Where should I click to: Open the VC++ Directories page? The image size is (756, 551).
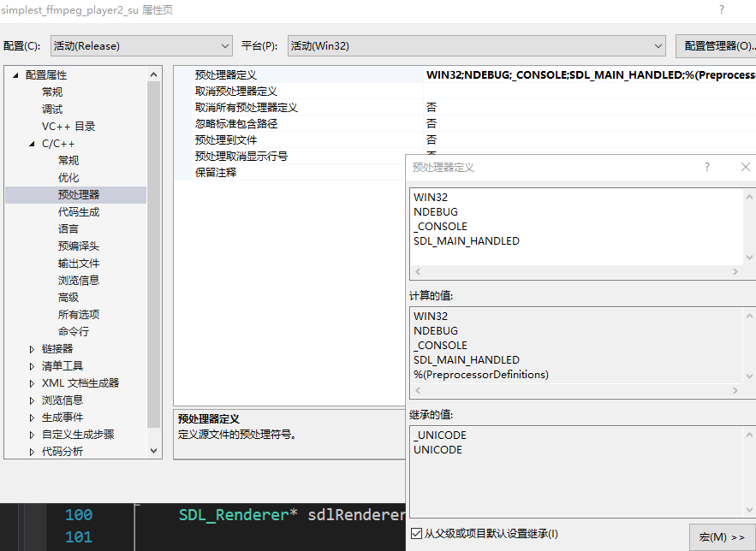[68, 126]
